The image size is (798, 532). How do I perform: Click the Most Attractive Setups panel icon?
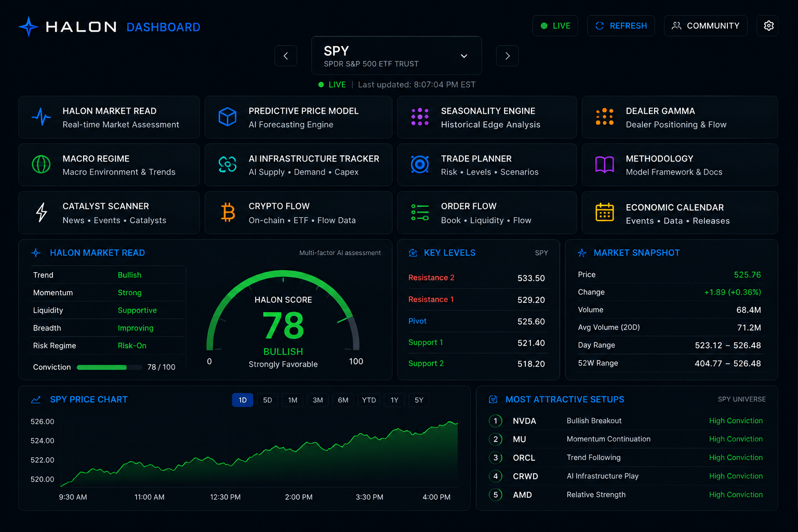[x=493, y=400]
